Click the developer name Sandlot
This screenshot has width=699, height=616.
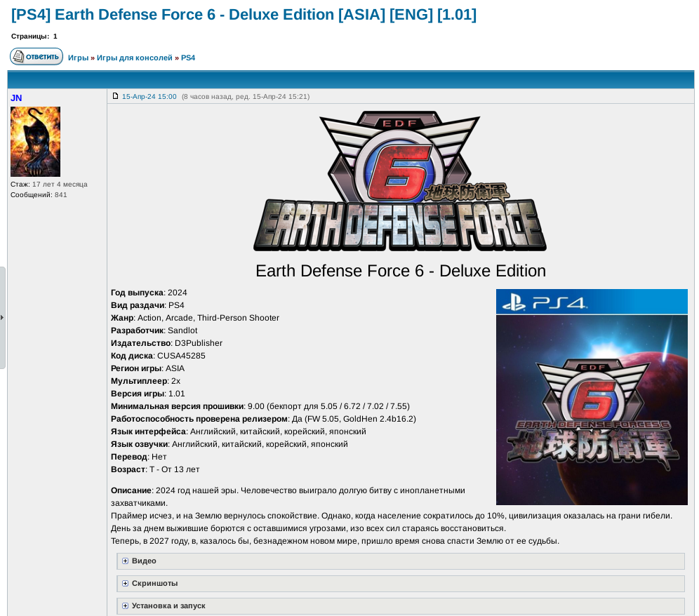pyautogui.click(x=182, y=330)
